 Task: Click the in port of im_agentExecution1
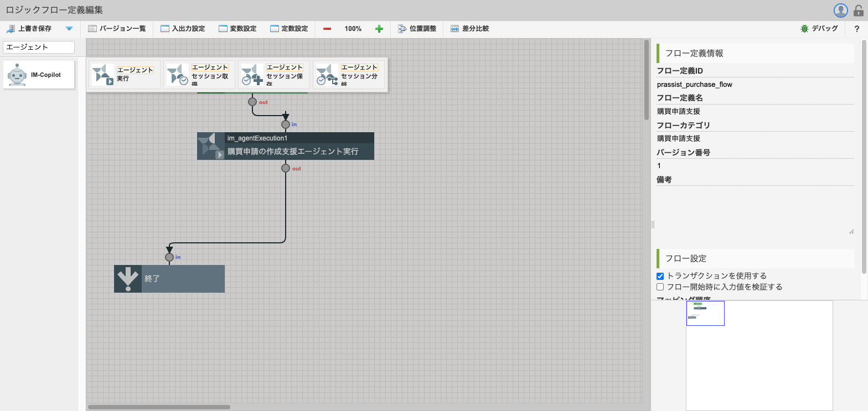click(x=286, y=124)
